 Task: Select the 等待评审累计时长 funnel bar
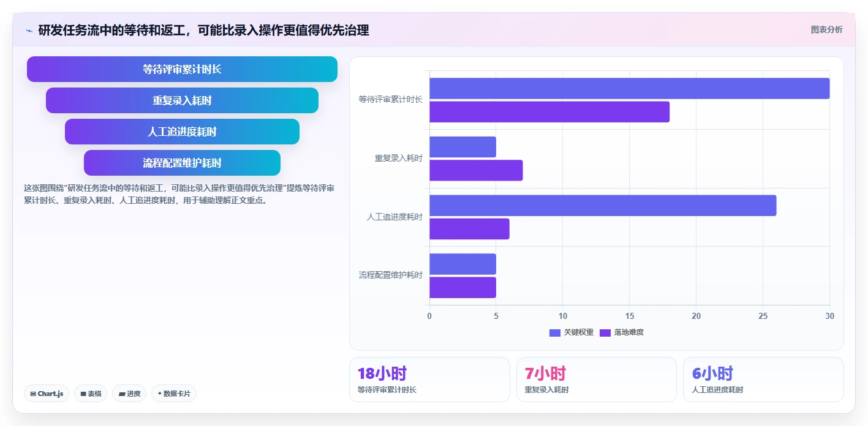(182, 69)
